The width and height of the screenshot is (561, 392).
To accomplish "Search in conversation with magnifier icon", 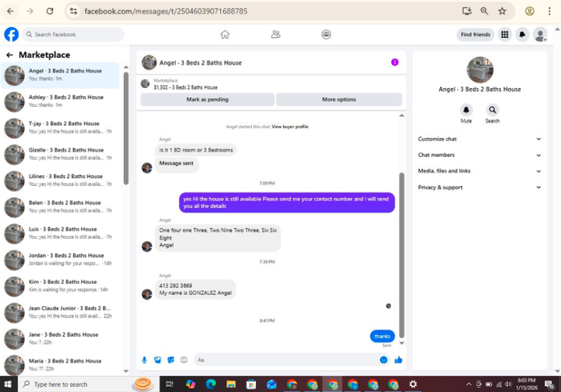I will 493,110.
